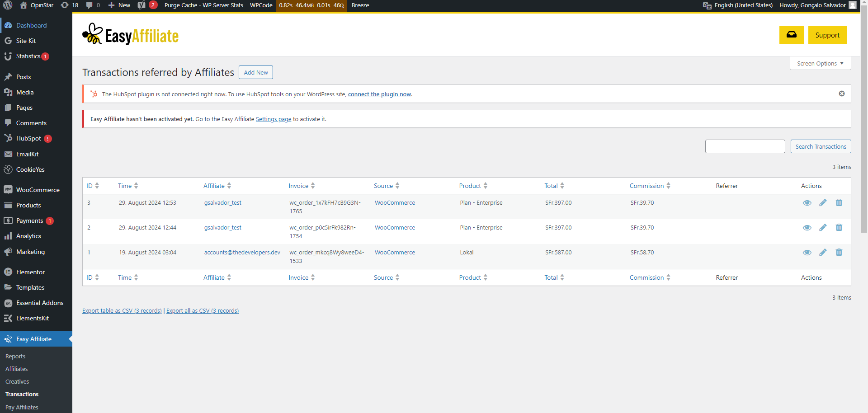
Task: Sort table by Commission column header
Action: [x=646, y=186]
